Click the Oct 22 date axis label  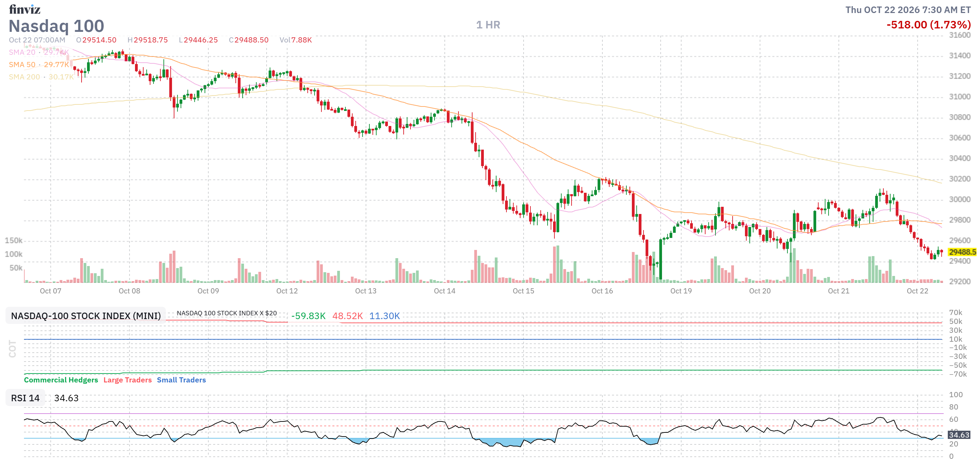coord(917,291)
